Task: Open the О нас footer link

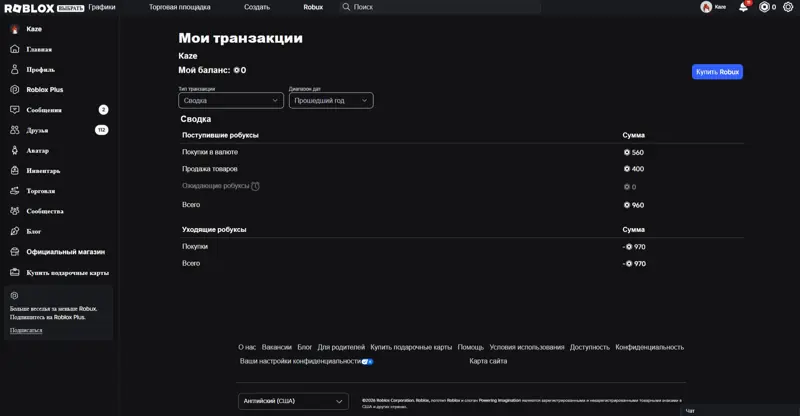Action: tap(247, 347)
